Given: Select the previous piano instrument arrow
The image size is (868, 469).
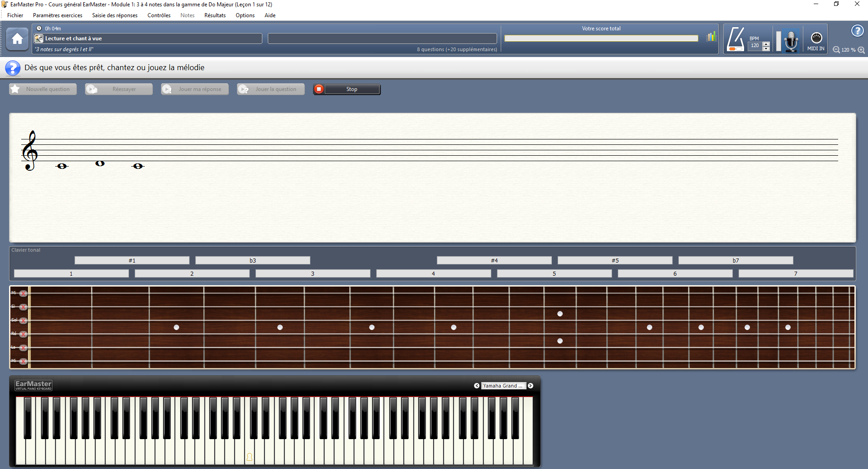Looking at the screenshot, I should [477, 386].
